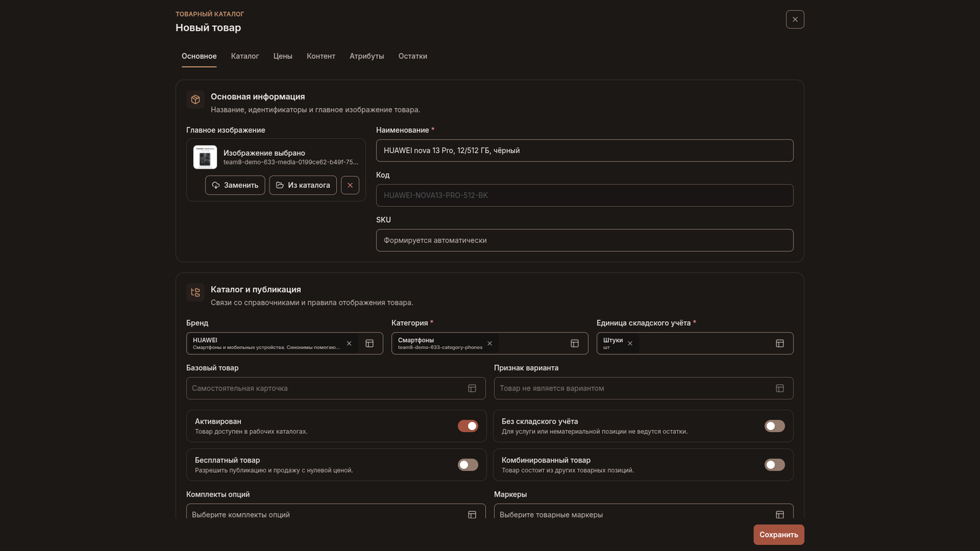Screen dimensions: 980x551
Task: Delete the selected main image
Action: (x=350, y=185)
